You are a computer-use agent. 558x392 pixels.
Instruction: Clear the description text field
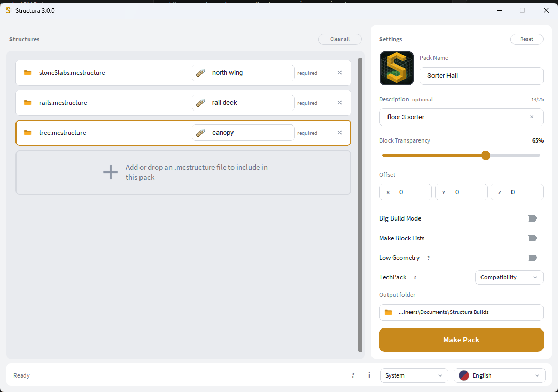coord(532,117)
